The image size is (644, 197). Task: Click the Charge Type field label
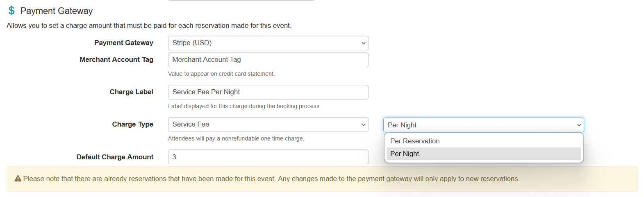coord(132,125)
